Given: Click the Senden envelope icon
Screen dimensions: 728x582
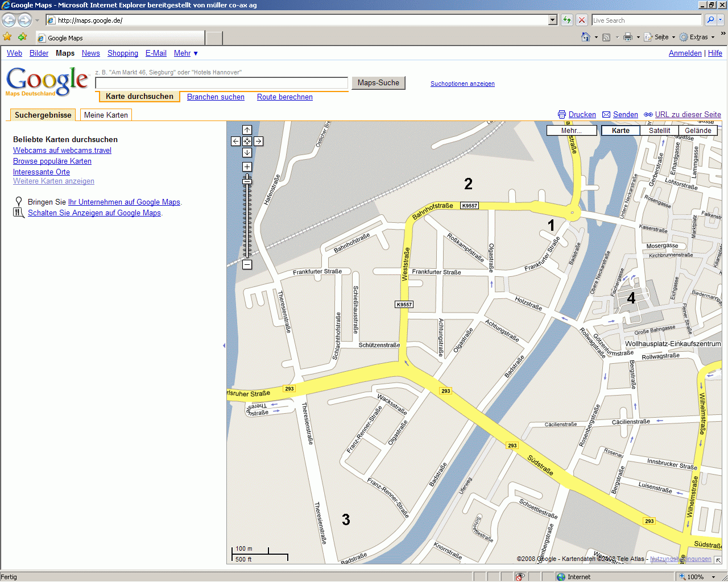Looking at the screenshot, I should point(606,114).
